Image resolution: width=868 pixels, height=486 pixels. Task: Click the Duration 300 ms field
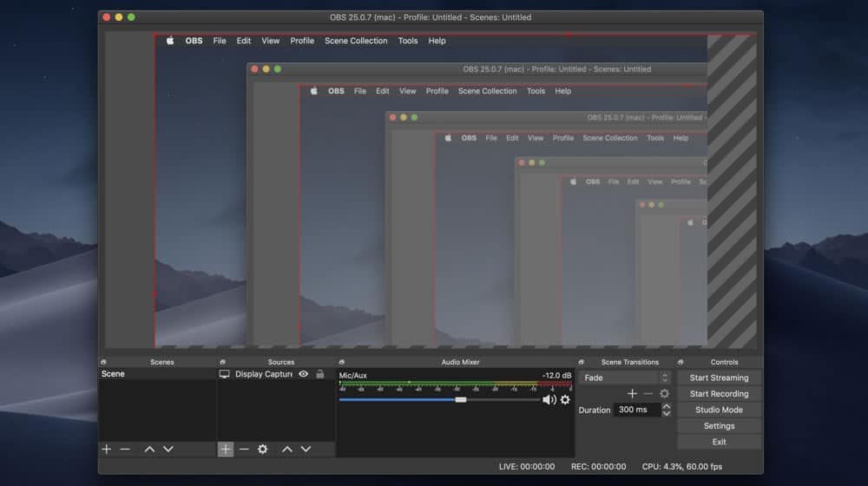(636, 410)
